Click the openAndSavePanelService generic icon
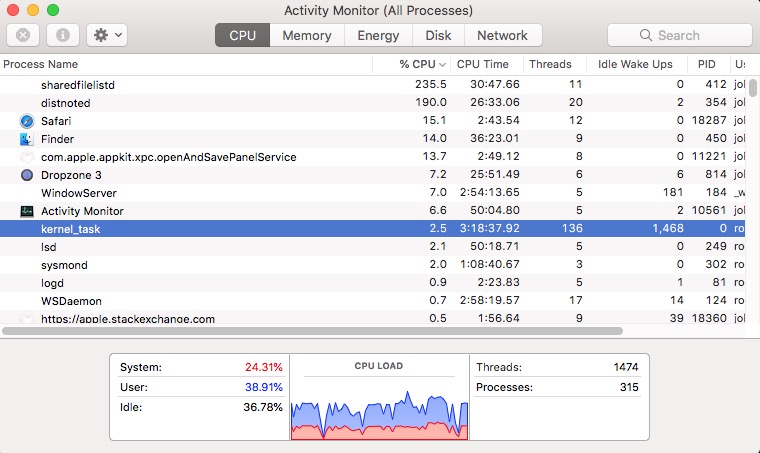Screen dimensions: 760x453 (27, 157)
